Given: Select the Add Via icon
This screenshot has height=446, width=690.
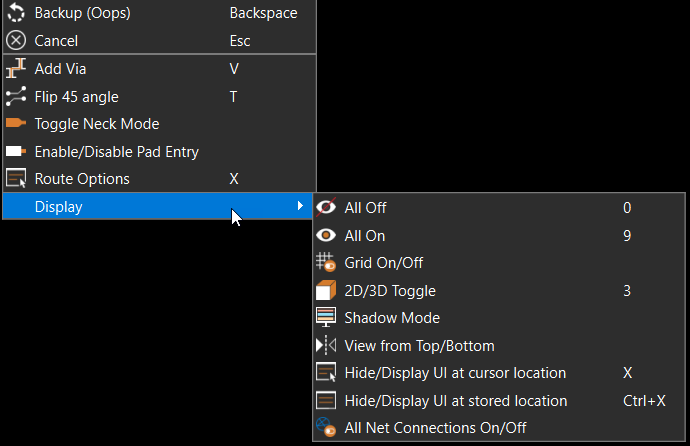Looking at the screenshot, I should [x=16, y=68].
